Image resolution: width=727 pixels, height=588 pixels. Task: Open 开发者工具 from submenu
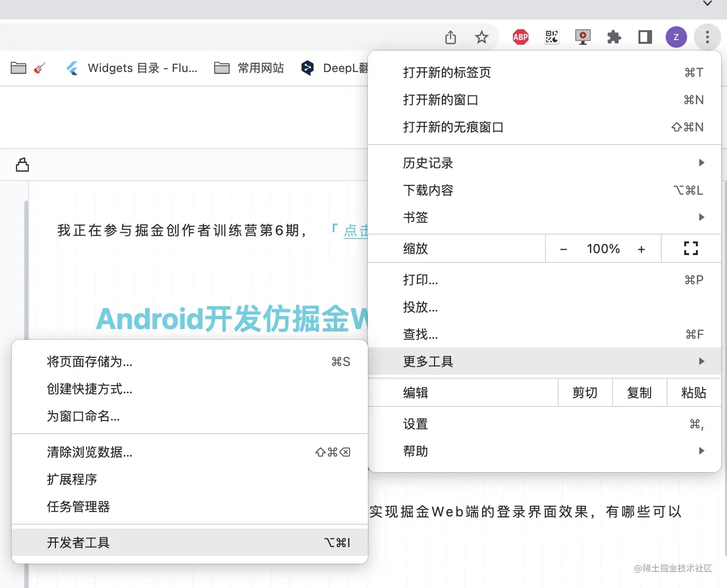tap(190, 542)
